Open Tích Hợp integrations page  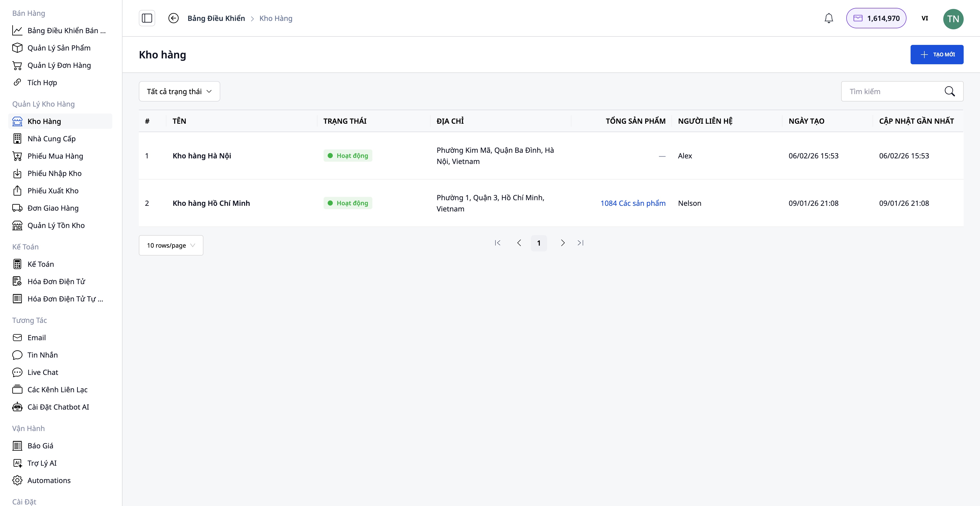42,82
